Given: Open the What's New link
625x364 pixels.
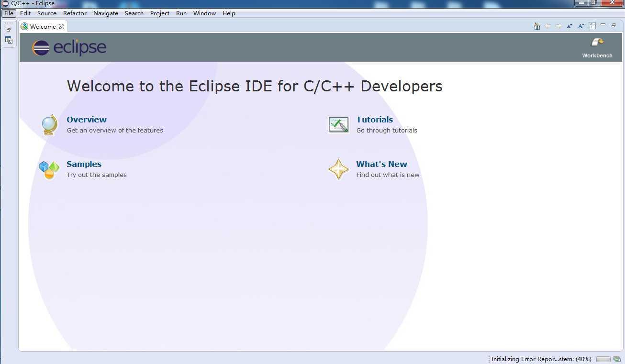Looking at the screenshot, I should tap(382, 164).
